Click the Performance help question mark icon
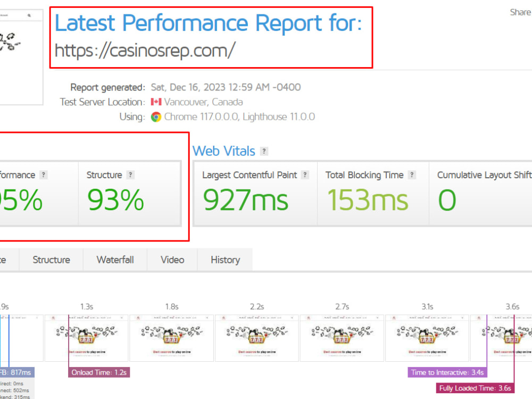This screenshot has width=532, height=399. click(43, 174)
